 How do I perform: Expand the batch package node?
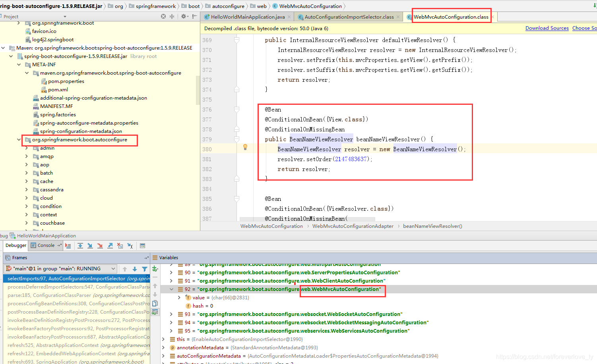point(27,173)
